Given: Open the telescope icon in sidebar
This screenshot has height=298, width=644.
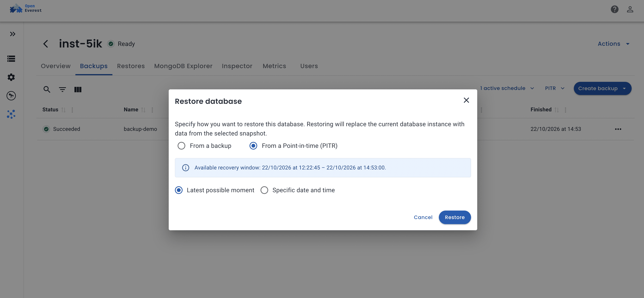Looking at the screenshot, I should (x=11, y=96).
